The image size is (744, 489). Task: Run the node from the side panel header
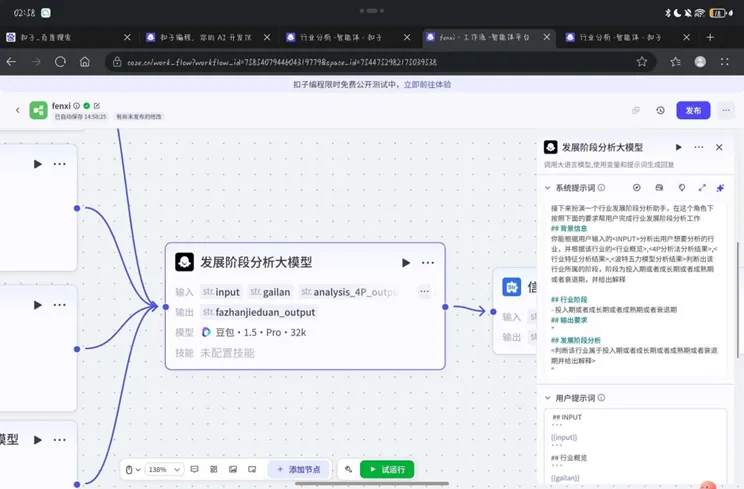(679, 148)
